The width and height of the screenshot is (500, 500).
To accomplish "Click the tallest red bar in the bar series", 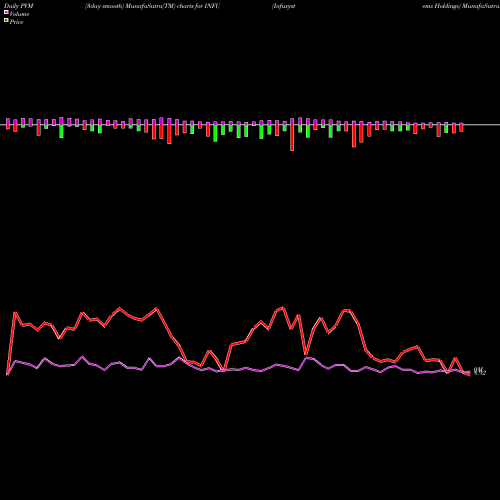I will point(292,138).
